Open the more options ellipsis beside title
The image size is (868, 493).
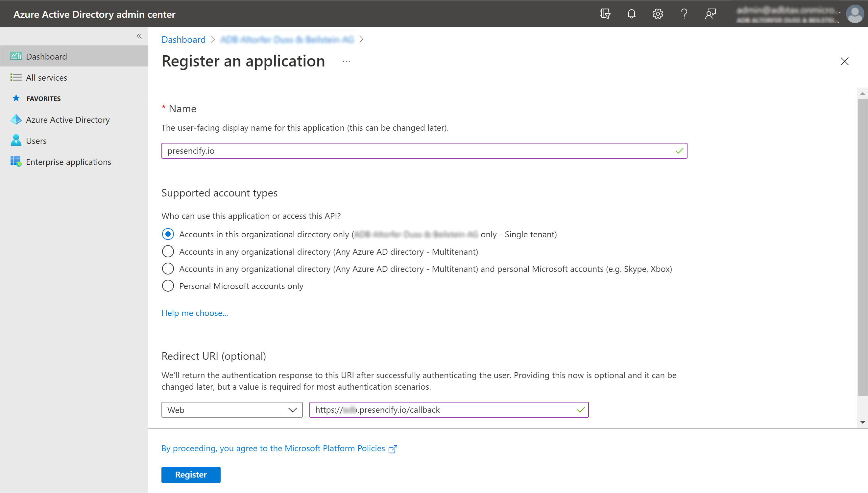point(346,61)
